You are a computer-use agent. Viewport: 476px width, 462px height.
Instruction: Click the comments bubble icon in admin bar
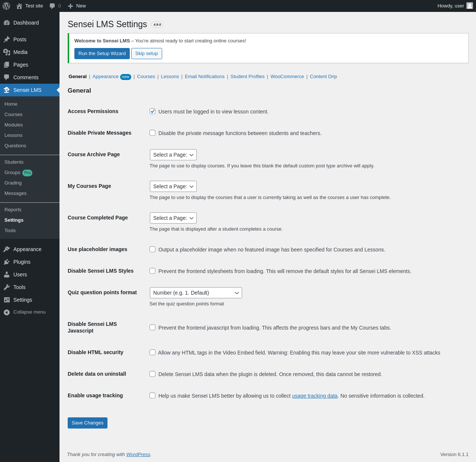coord(52,6)
